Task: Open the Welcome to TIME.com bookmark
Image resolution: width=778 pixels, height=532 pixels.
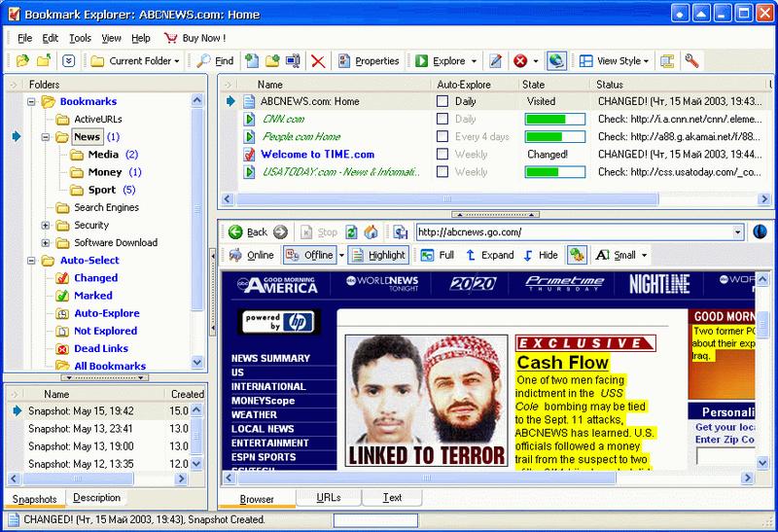Action: click(318, 155)
